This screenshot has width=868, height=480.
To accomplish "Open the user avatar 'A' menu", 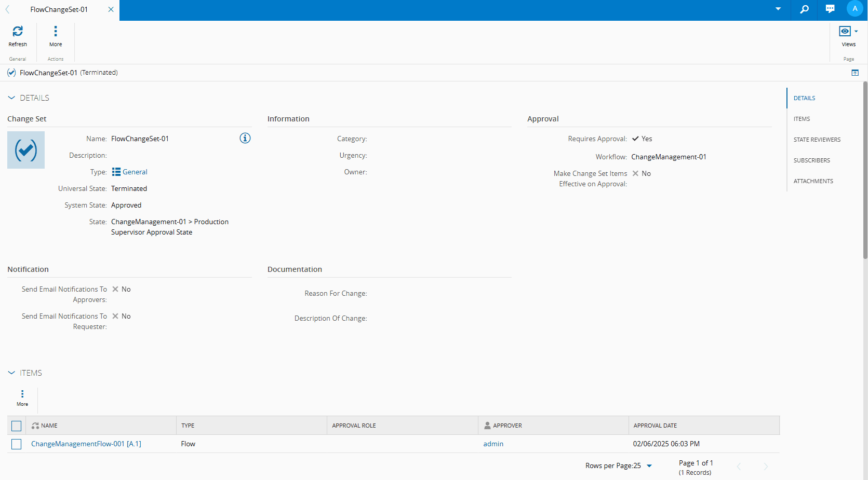I will pos(855,9).
